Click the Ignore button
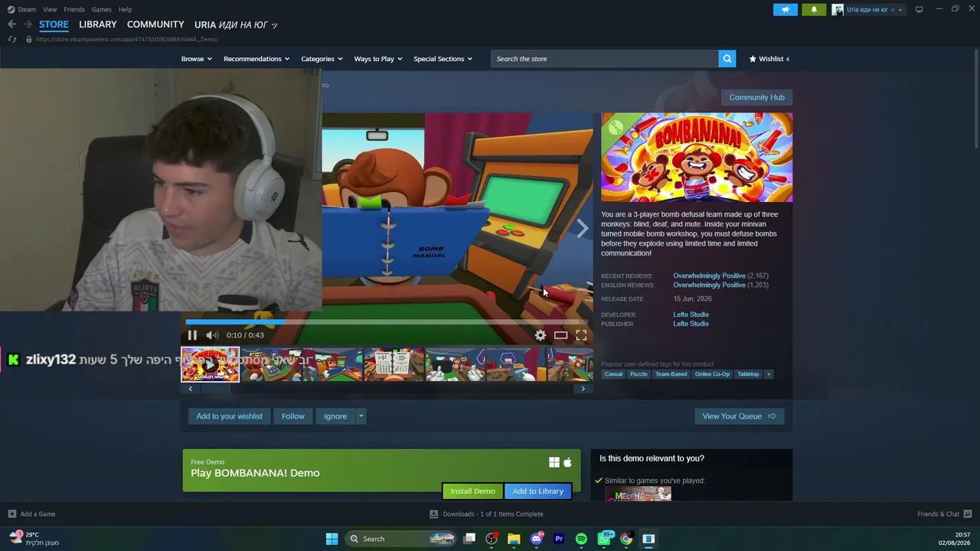 335,416
